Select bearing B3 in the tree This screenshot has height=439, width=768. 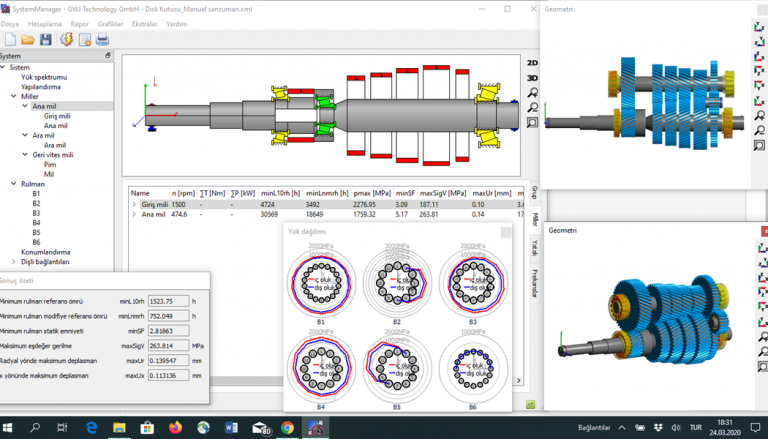point(36,213)
